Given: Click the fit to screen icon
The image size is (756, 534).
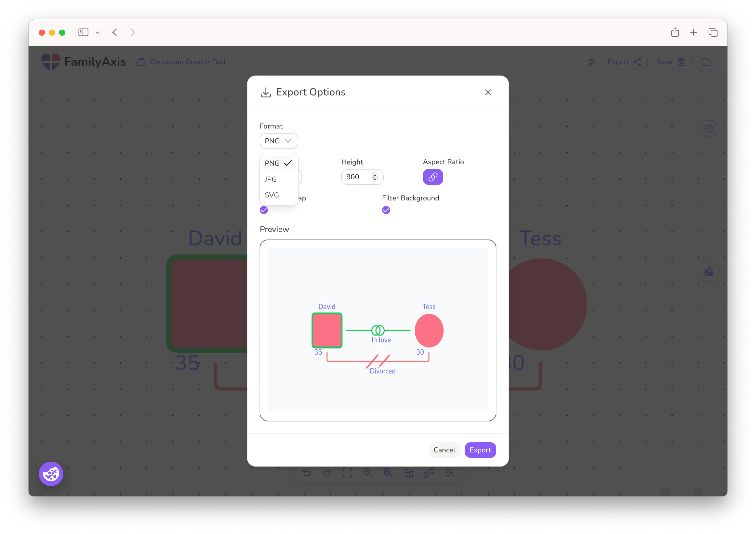Looking at the screenshot, I should [x=347, y=473].
